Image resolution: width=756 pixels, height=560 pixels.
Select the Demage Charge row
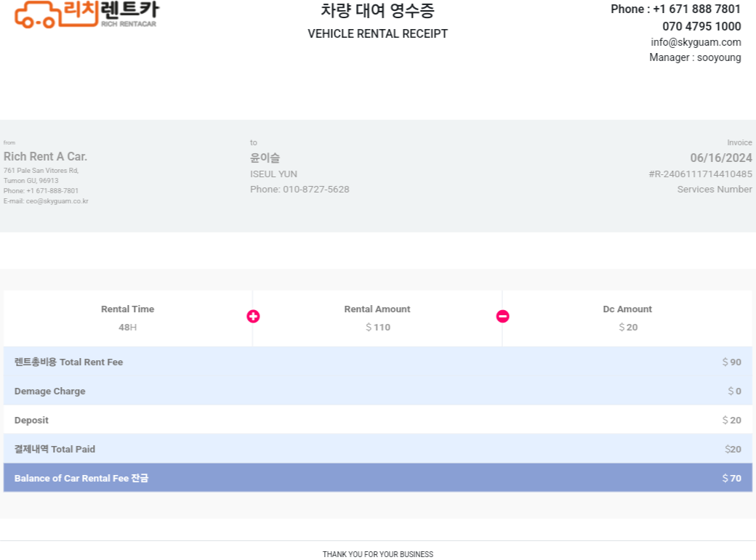378,391
